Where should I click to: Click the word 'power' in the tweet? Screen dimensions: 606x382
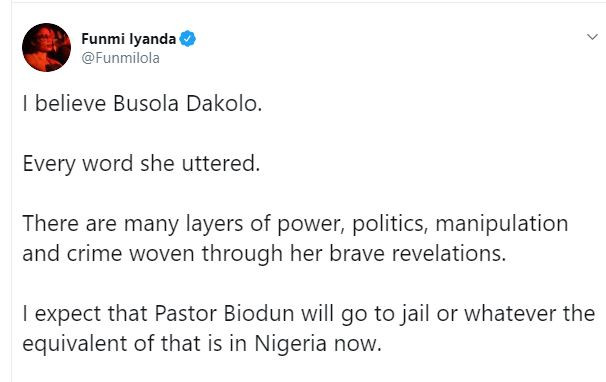click(309, 225)
